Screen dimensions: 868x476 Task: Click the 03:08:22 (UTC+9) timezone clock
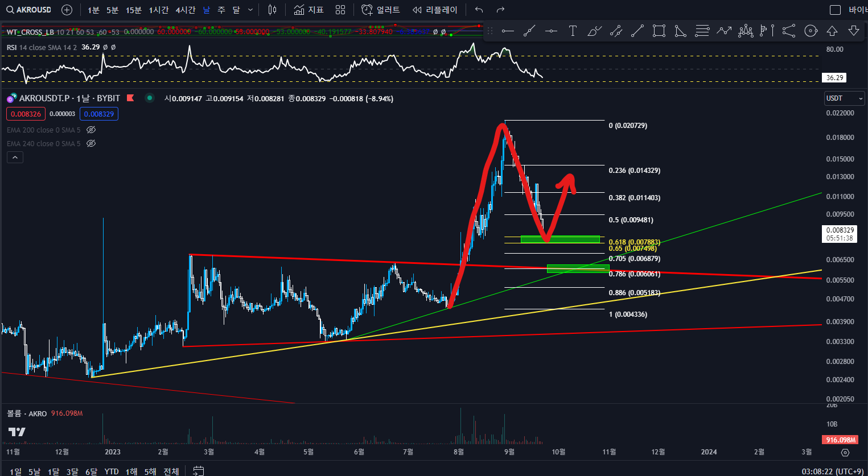coord(832,471)
